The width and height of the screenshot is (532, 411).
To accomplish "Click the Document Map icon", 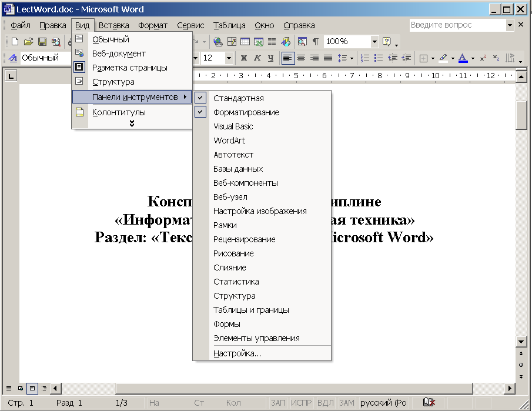I will pos(302,42).
